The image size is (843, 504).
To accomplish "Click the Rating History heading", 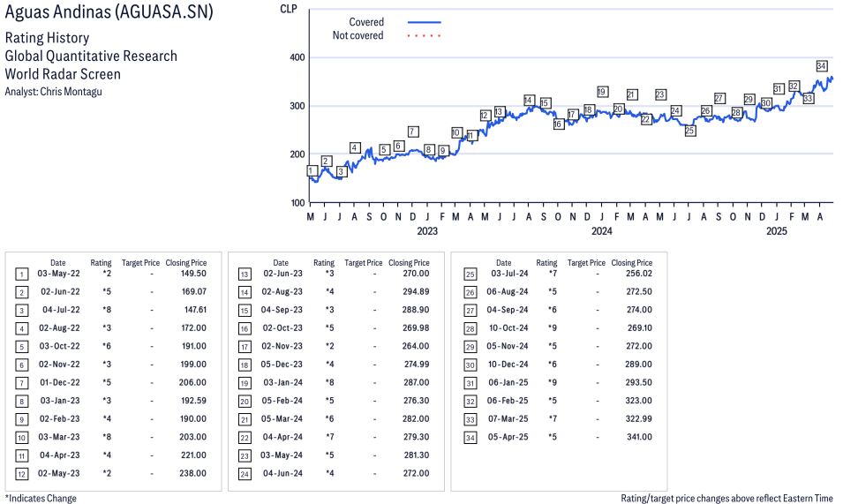I will pos(48,38).
